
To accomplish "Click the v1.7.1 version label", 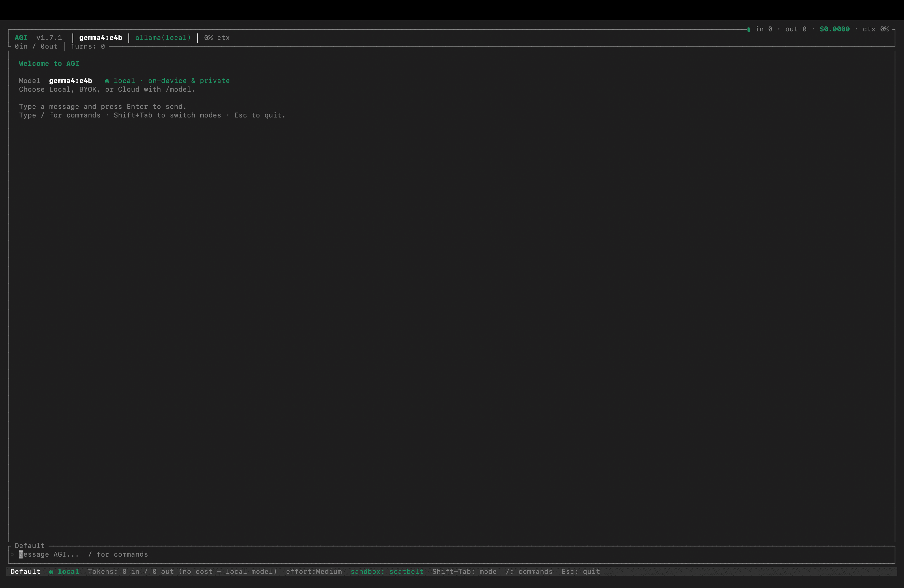I will [49, 38].
